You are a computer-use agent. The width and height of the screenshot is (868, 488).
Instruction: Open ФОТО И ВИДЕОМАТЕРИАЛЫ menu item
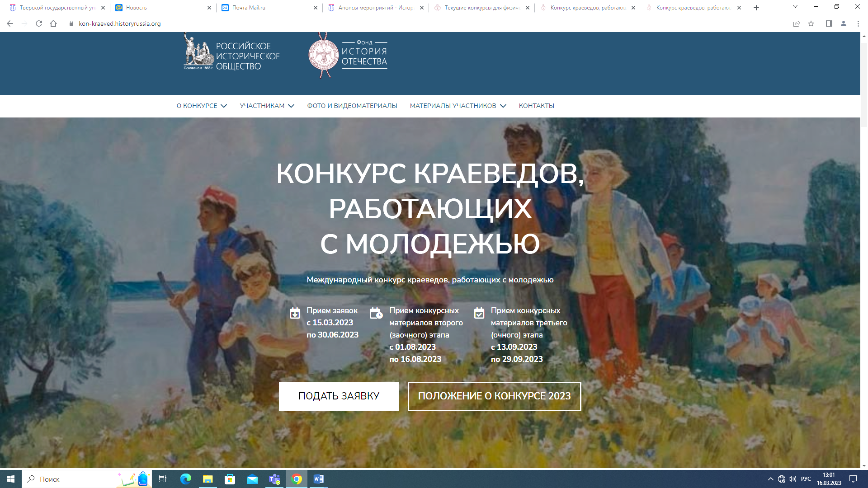click(352, 106)
